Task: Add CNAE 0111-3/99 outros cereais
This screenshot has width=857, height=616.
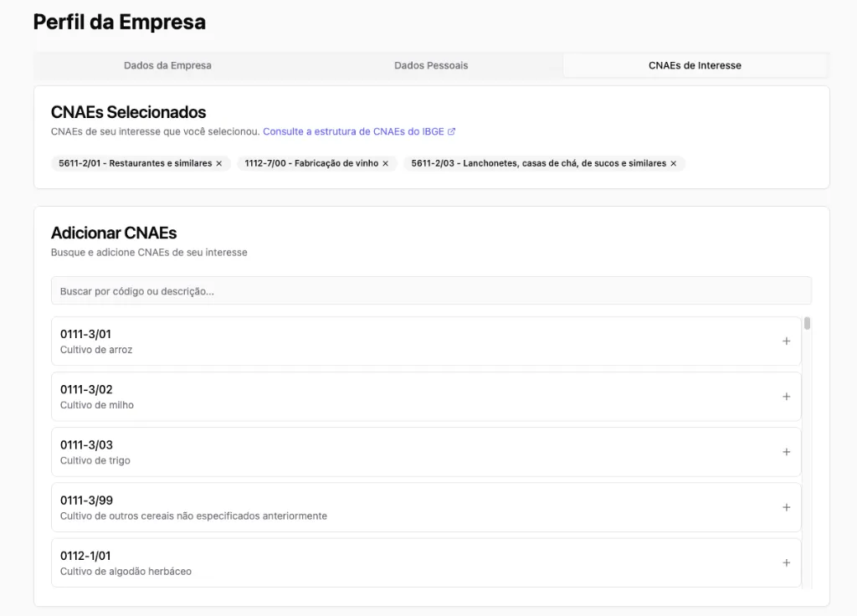Action: 786,507
